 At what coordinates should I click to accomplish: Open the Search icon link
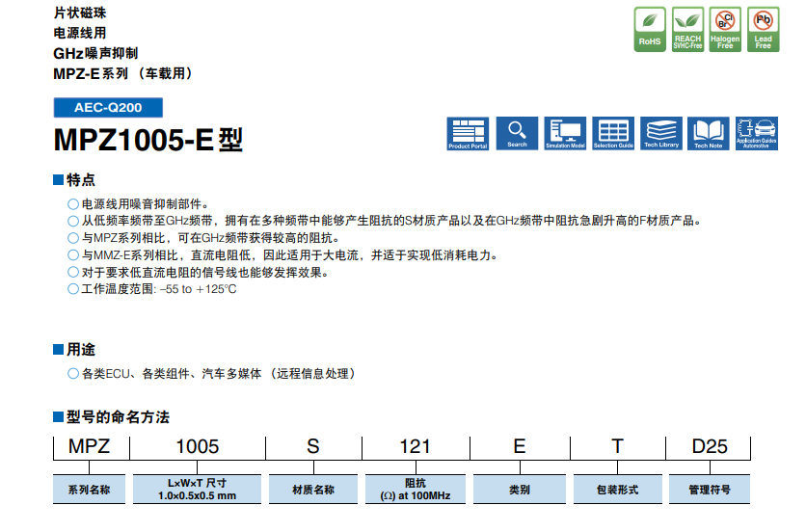tap(517, 134)
